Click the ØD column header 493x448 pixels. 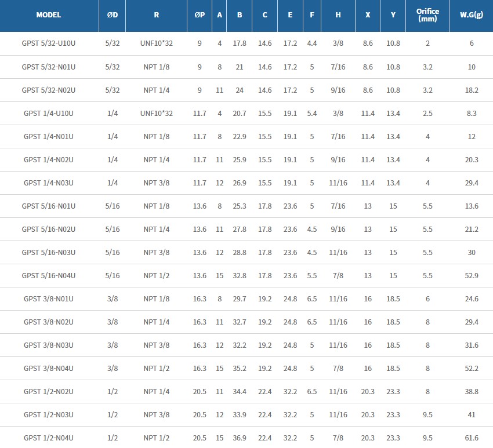(x=113, y=15)
